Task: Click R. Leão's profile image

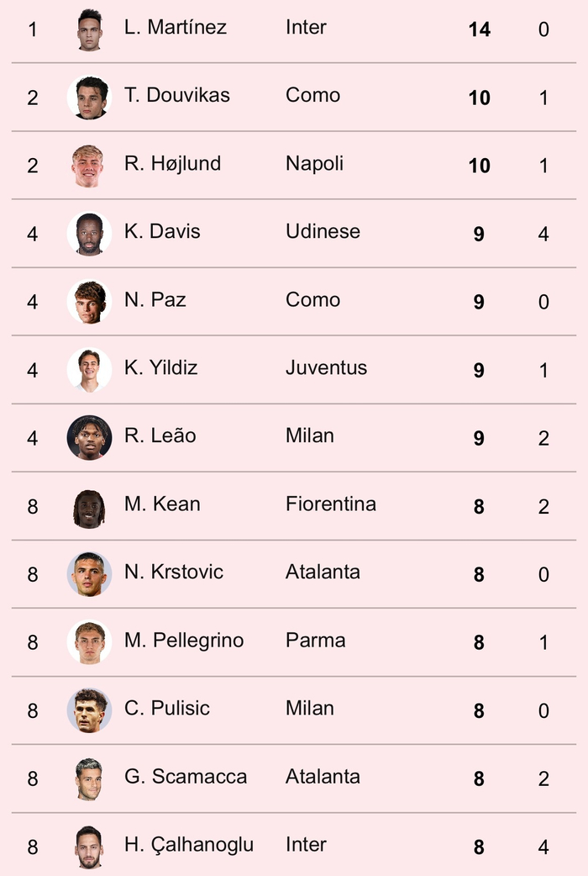Action: pyautogui.click(x=89, y=438)
